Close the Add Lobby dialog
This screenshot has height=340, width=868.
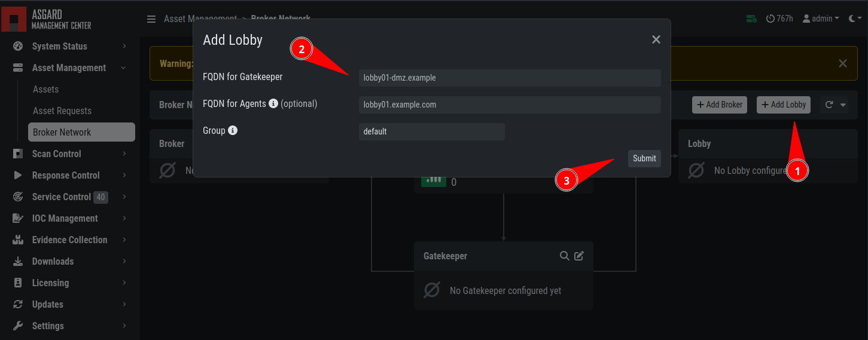[656, 39]
